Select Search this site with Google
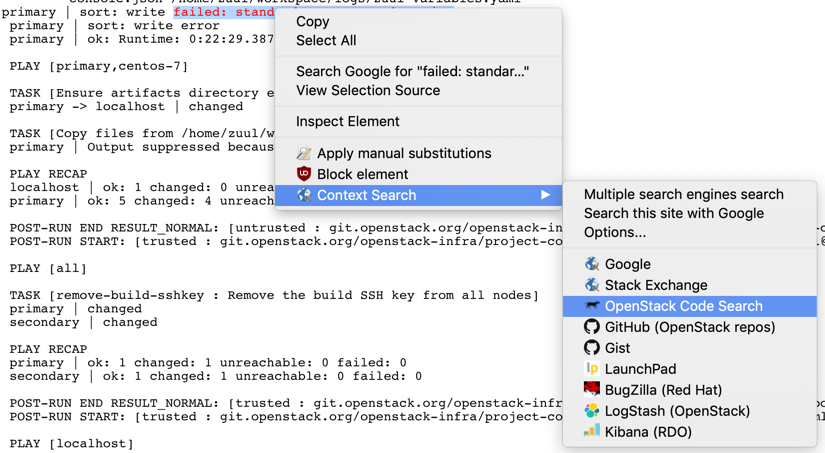 (x=673, y=213)
